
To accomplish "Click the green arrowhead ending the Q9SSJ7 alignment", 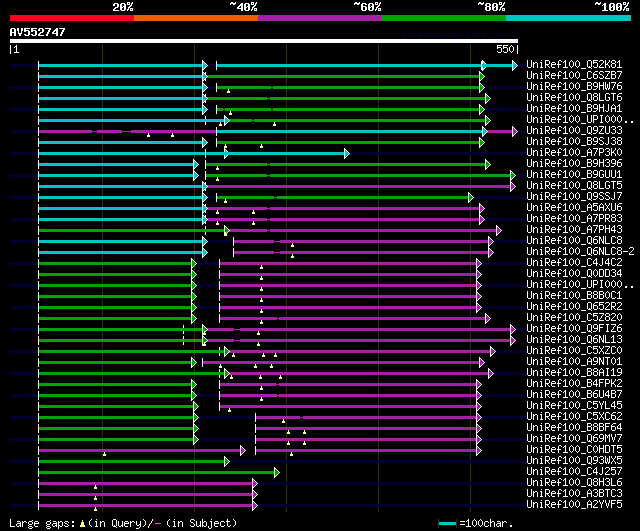I will 471,198.
